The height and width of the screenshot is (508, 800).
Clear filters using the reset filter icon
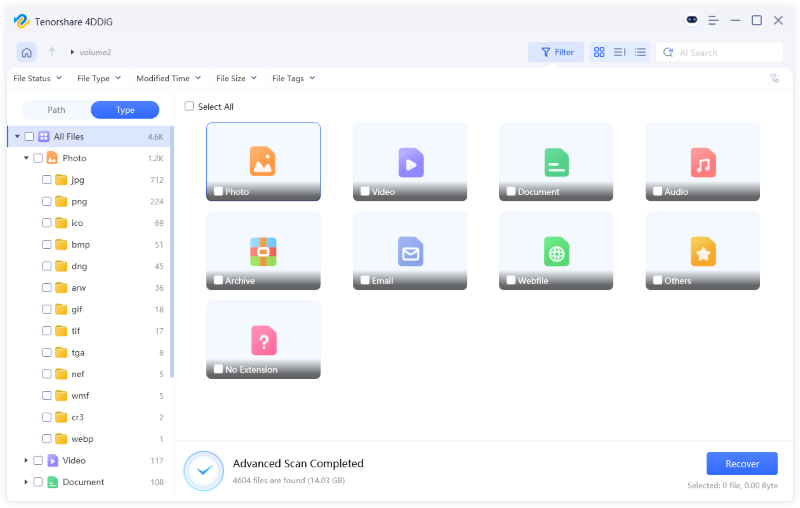[x=774, y=78]
